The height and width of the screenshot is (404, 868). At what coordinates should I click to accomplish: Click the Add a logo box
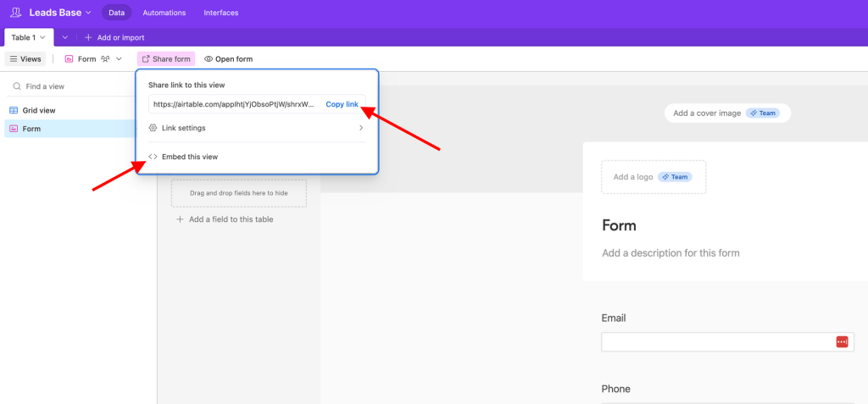pyautogui.click(x=654, y=177)
